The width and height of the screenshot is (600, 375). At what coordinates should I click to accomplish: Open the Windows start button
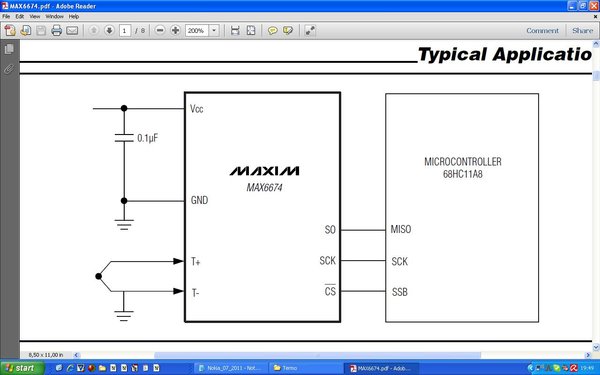[21, 368]
